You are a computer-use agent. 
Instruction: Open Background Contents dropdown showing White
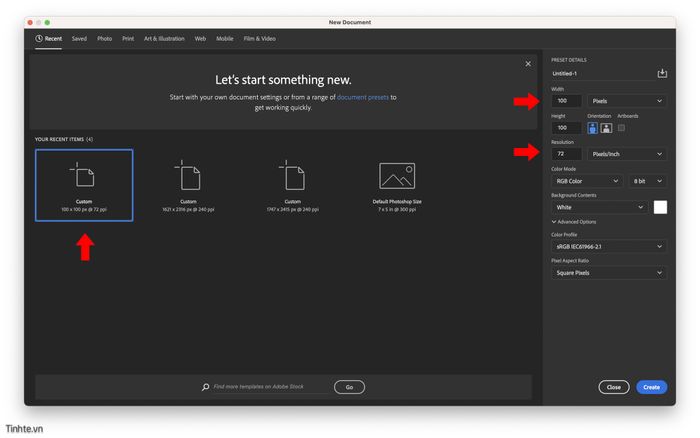pos(600,207)
